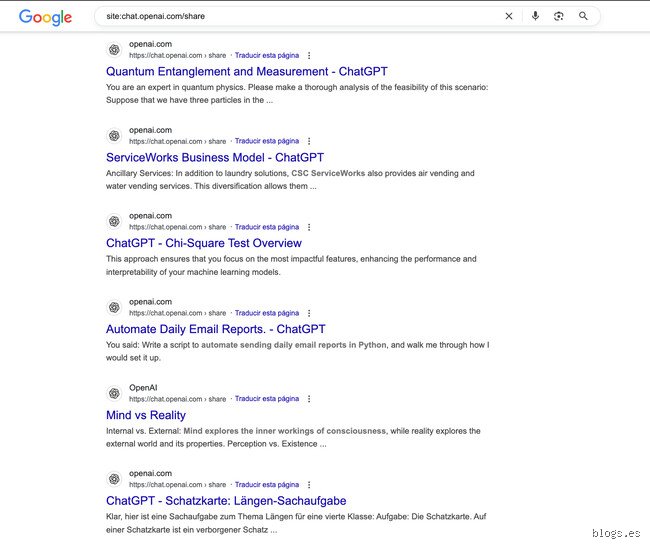Click snippet 'You said: Write a script to automate'
The width and height of the screenshot is (650, 548).
298,351
